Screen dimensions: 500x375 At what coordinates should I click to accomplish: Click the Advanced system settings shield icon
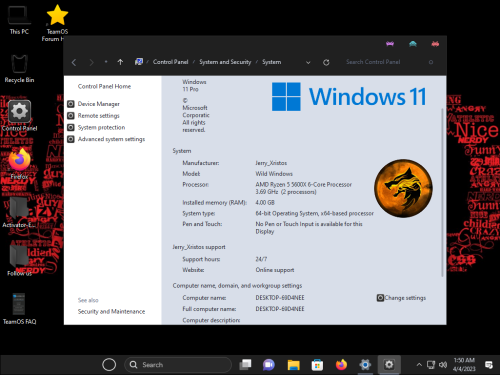(71, 139)
